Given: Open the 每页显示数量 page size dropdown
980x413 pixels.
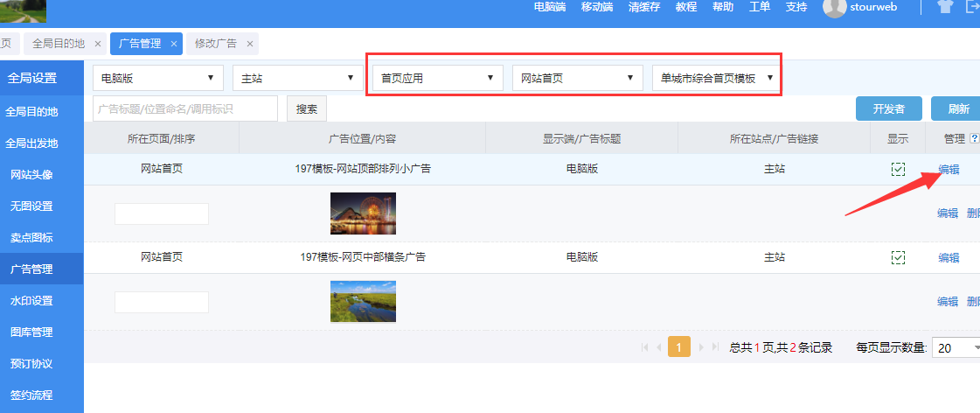Looking at the screenshot, I should pos(956,347).
